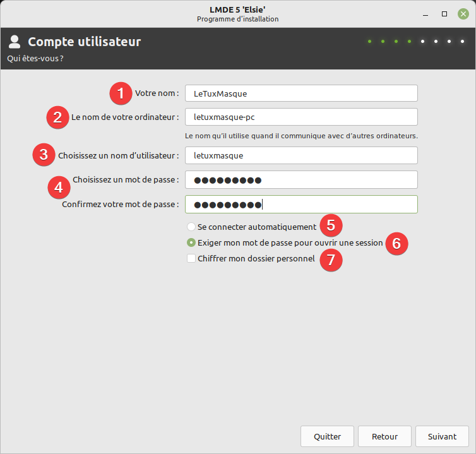Click the user account silhouette icon
This screenshot has height=454, width=476.
click(x=15, y=42)
